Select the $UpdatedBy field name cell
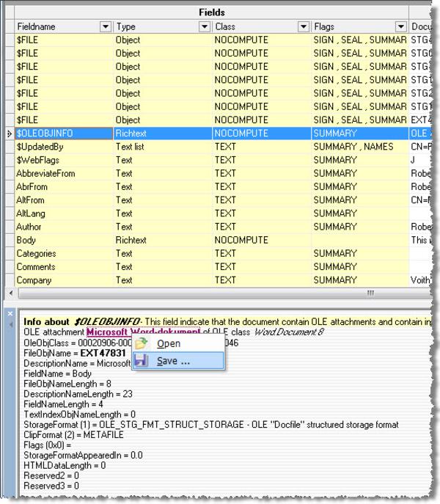The width and height of the screenshot is (440, 504). [x=64, y=147]
